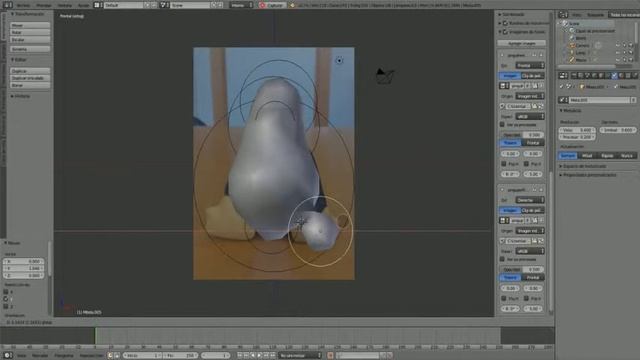Click the Properties editor type icon
Viewport: 640px width, 360px height.
[x=563, y=76]
